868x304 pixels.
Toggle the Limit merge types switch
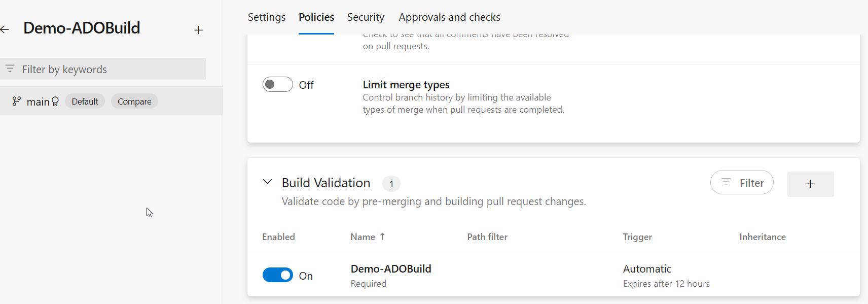[277, 84]
